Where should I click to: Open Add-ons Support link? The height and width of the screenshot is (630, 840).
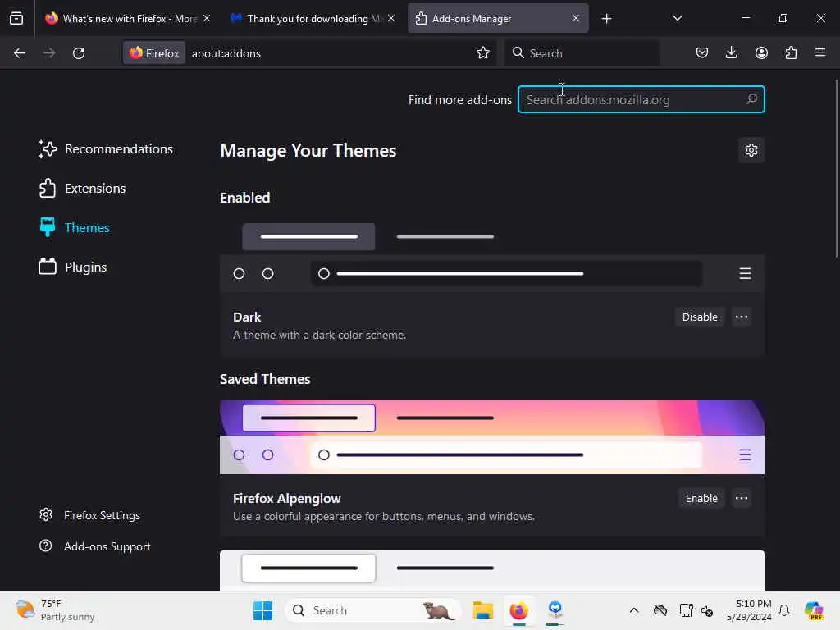pyautogui.click(x=95, y=546)
